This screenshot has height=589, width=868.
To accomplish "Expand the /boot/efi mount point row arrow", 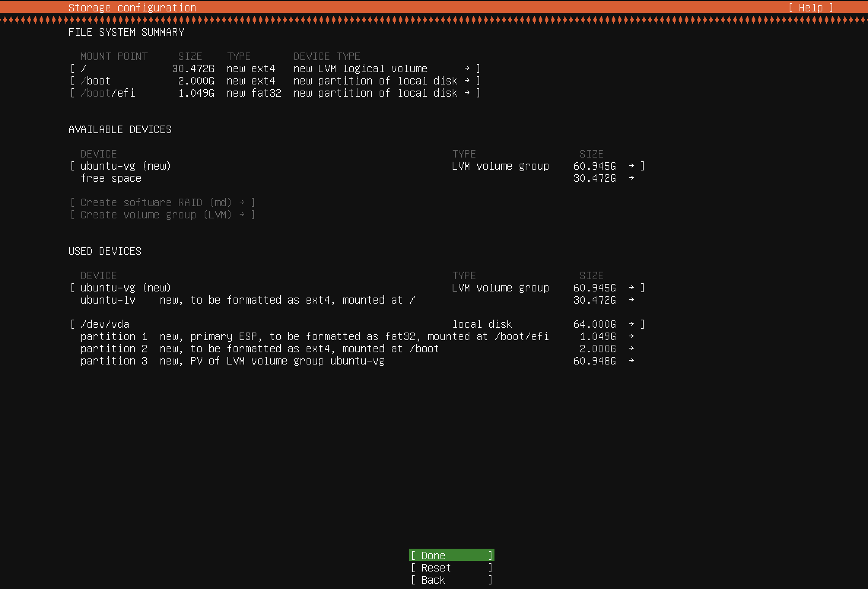I will coord(467,93).
